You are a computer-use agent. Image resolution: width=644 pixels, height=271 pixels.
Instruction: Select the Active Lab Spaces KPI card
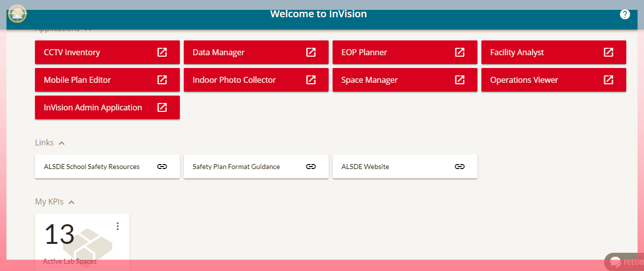82,242
